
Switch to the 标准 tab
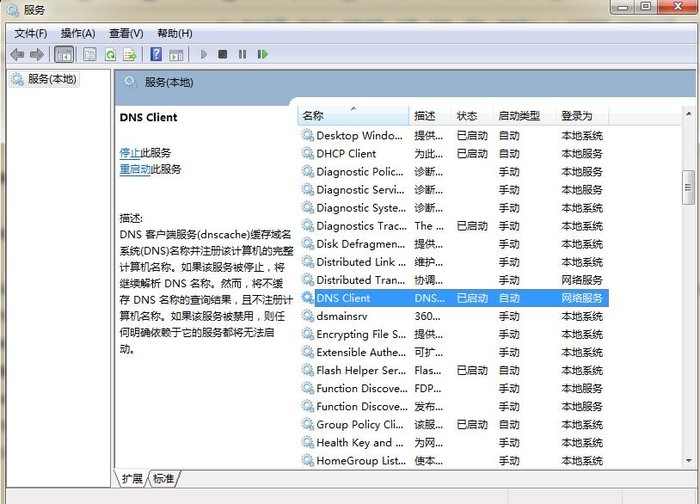163,479
